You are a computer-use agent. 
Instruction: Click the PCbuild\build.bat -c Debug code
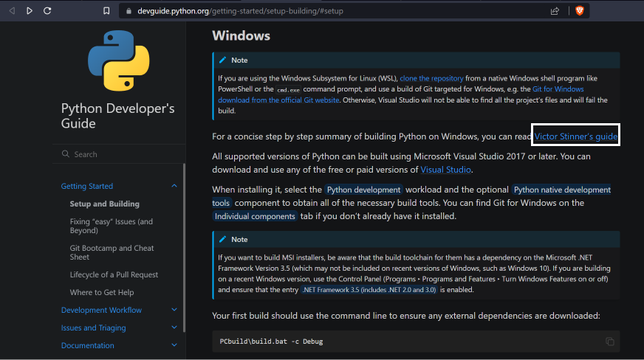[271, 342]
